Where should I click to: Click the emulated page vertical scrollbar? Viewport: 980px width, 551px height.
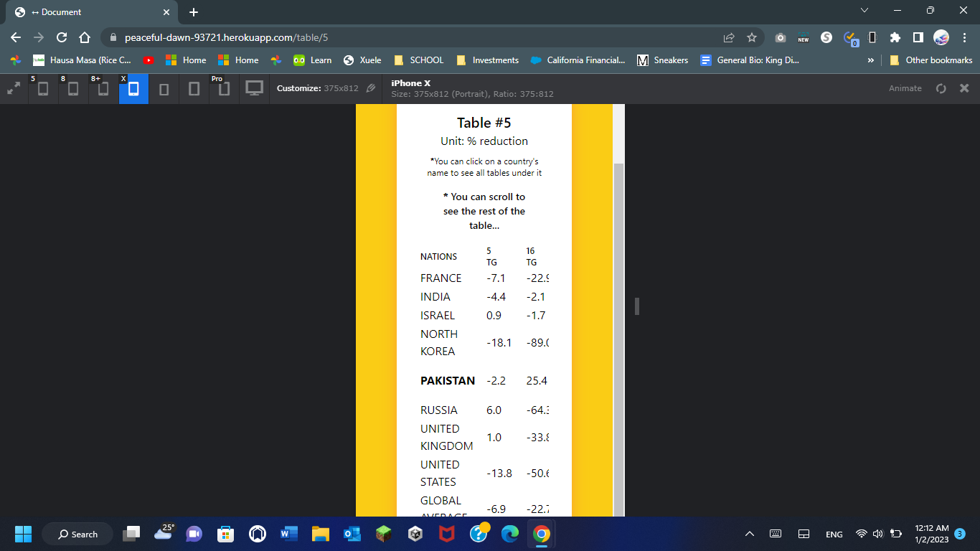[x=618, y=339]
